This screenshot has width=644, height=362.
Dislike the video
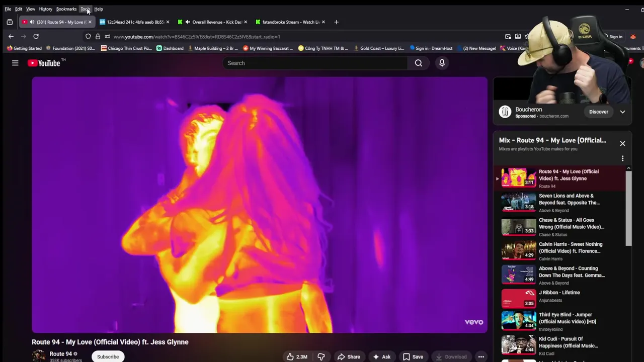[x=321, y=356]
